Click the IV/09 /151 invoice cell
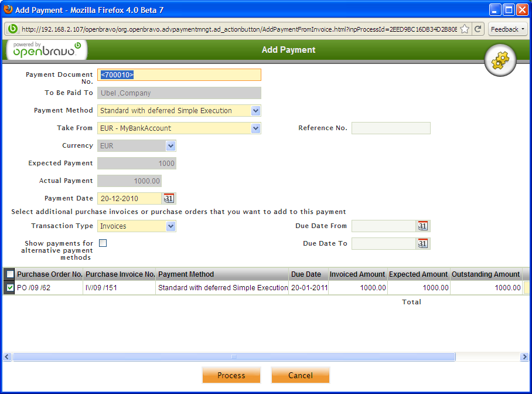532x394 pixels. (x=120, y=288)
